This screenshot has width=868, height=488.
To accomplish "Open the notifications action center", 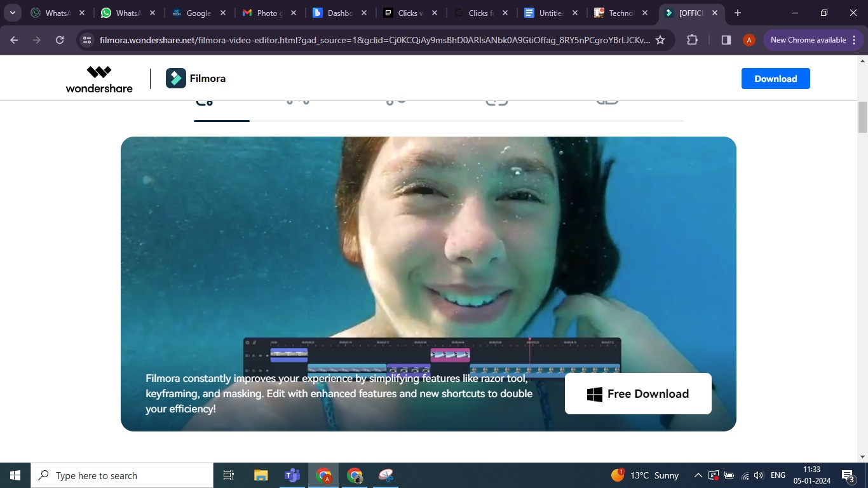I will pos(848,475).
